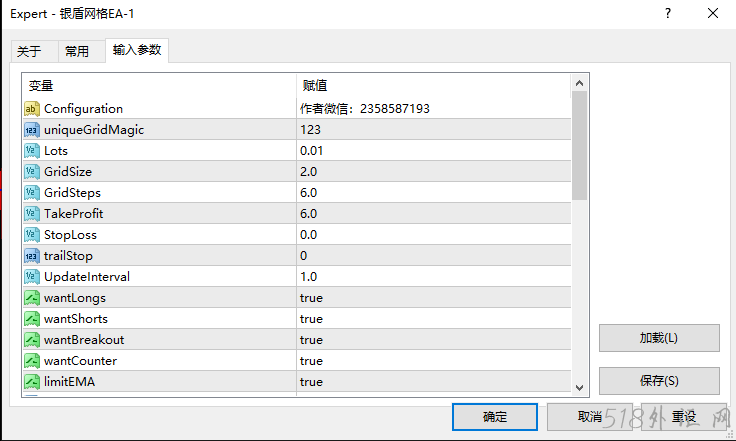Click the wantLongs variable name
The height and width of the screenshot is (441, 736).
(x=75, y=298)
